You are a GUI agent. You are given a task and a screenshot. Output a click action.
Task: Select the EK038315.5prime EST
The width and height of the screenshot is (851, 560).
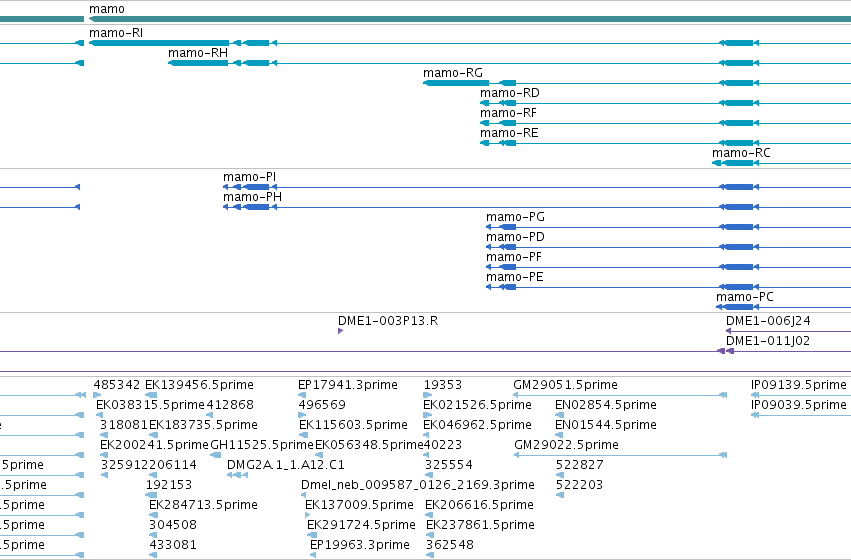(x=150, y=405)
